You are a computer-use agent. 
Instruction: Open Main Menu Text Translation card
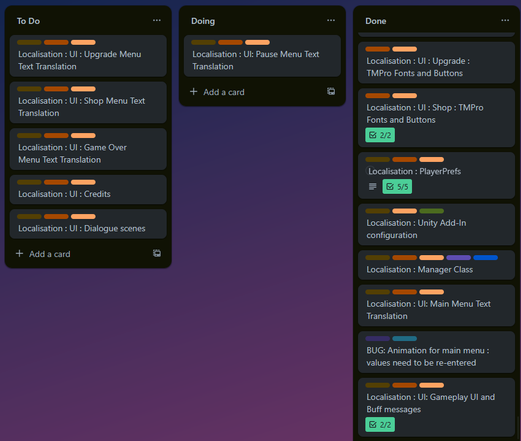click(x=436, y=306)
